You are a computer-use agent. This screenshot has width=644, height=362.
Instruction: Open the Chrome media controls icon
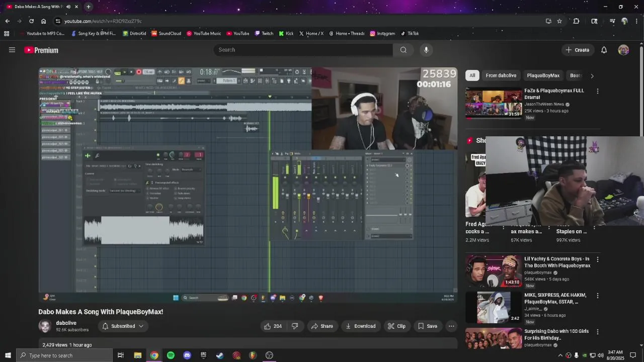click(612, 21)
